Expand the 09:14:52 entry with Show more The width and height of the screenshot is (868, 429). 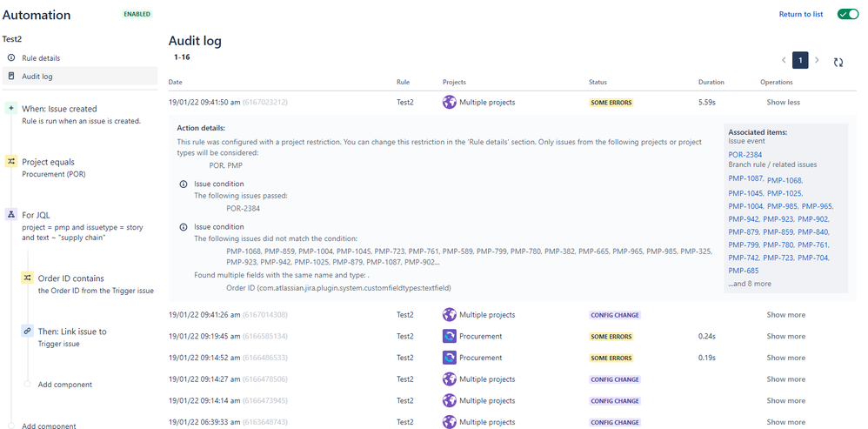[785, 358]
